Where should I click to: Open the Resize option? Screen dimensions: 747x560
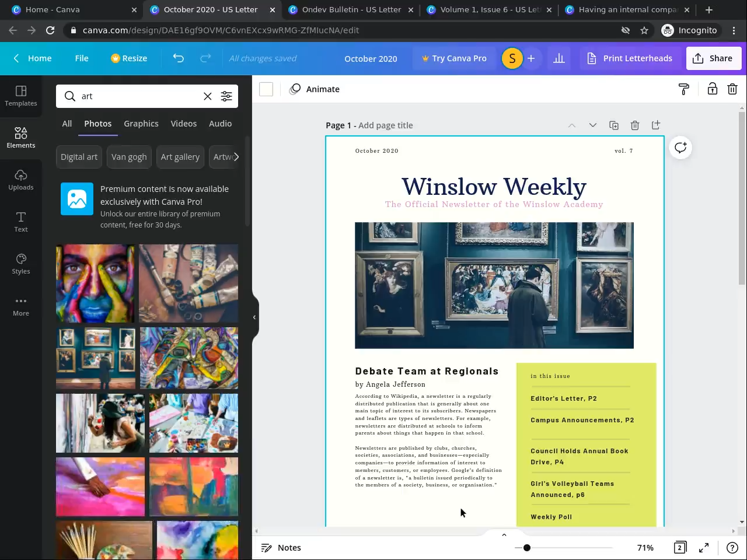[129, 58]
